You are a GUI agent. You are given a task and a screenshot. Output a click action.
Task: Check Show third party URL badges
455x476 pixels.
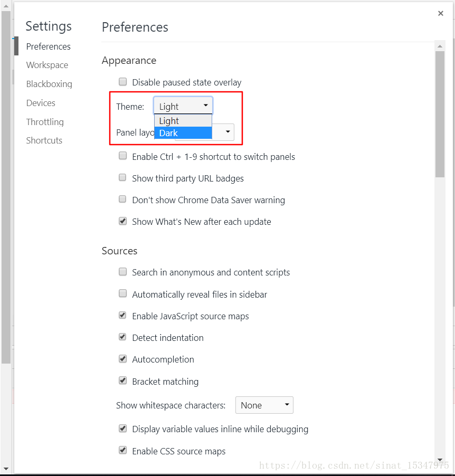click(x=123, y=178)
